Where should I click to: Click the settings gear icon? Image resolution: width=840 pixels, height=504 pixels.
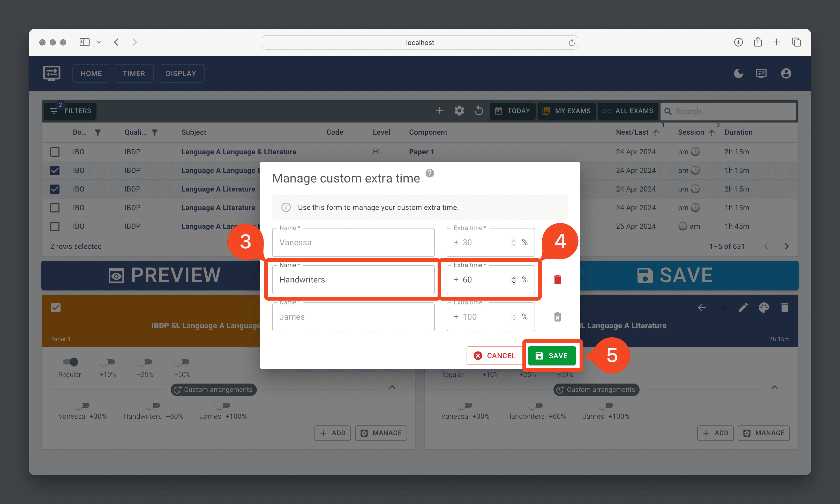pyautogui.click(x=459, y=111)
